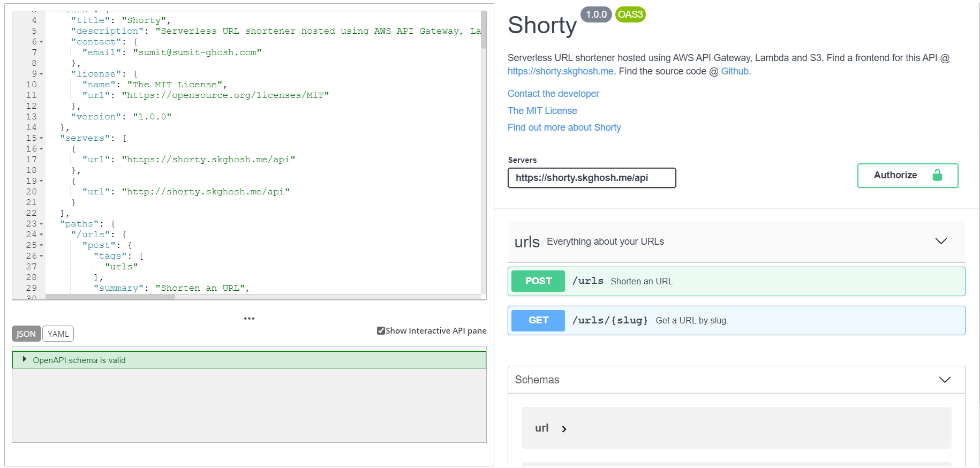Switch editor format to YAML
The image size is (980, 468).
[58, 334]
